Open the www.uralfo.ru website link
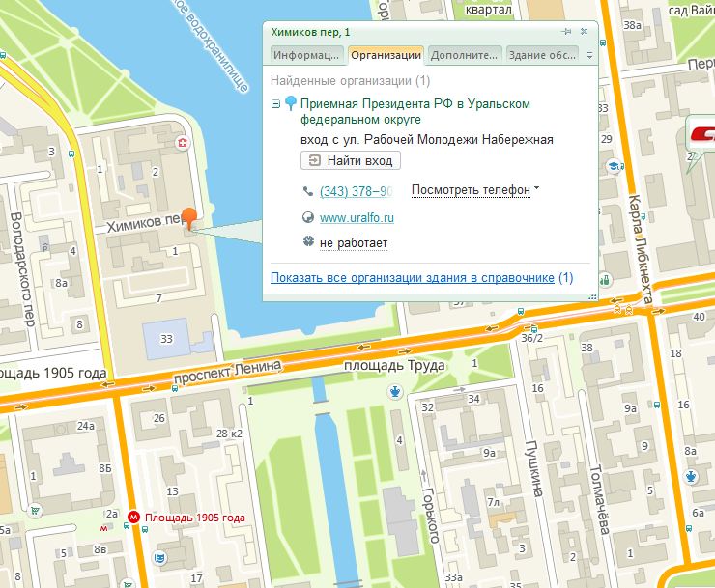This screenshot has width=715, height=588. click(350, 218)
